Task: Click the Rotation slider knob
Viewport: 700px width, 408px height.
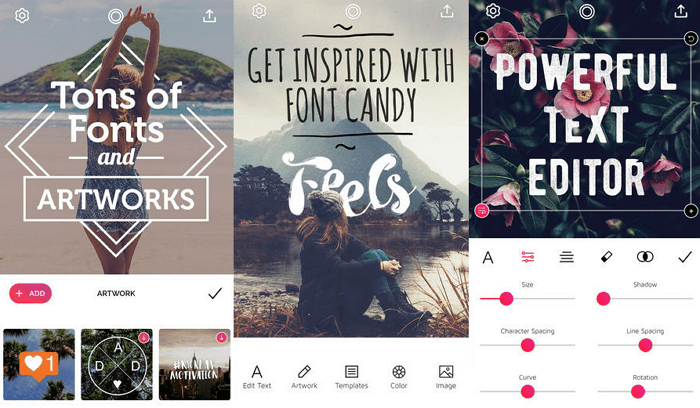Action: tap(638, 391)
